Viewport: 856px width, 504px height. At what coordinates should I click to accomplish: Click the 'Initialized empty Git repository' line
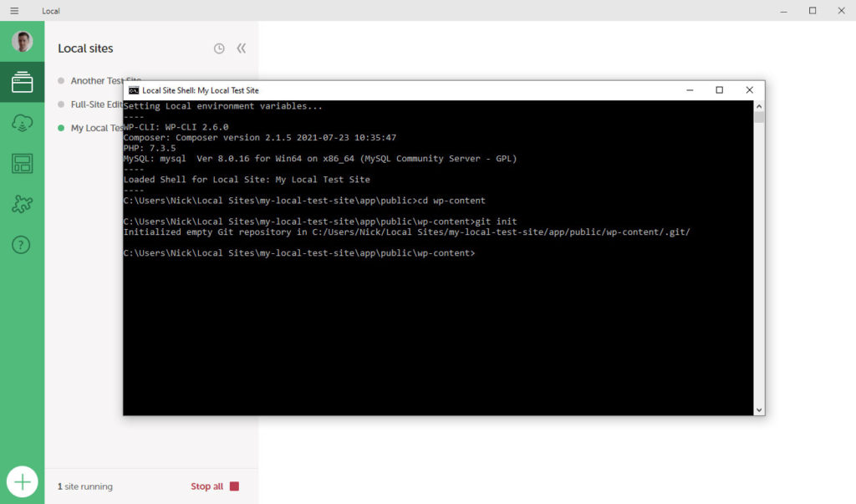coord(407,232)
